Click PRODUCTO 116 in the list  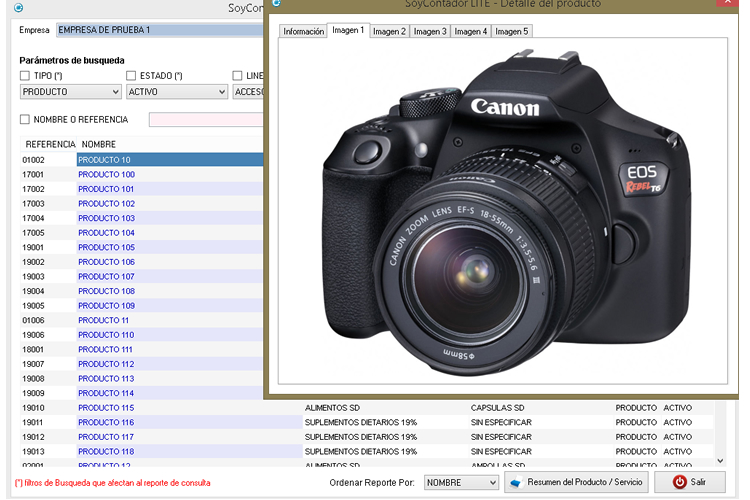click(106, 422)
